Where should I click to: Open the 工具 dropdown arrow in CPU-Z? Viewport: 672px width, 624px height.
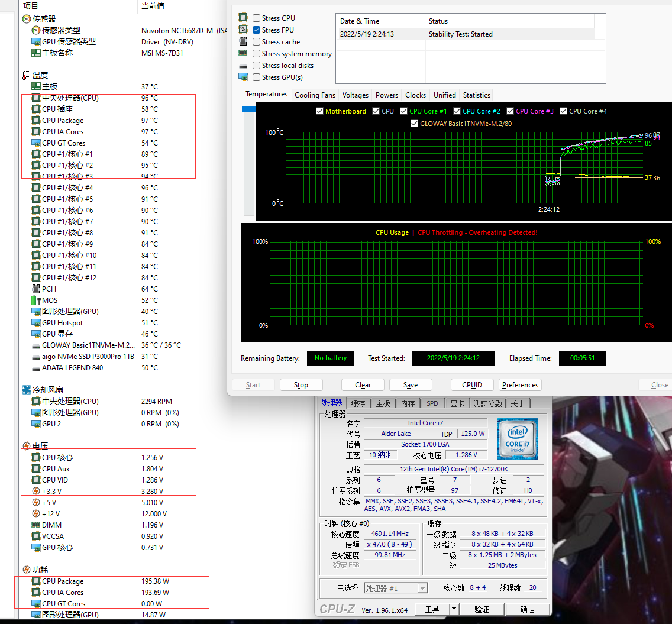coord(454,609)
